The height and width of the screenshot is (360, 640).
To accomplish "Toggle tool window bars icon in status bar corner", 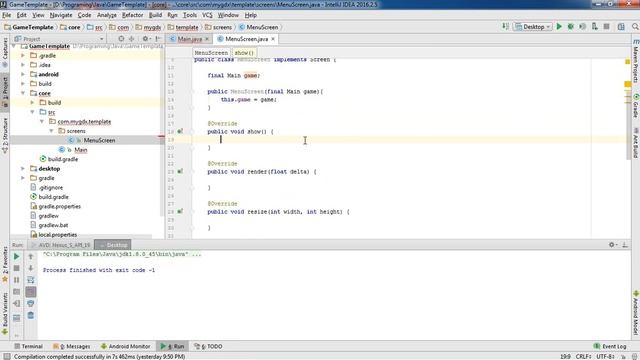I will [x=7, y=356].
